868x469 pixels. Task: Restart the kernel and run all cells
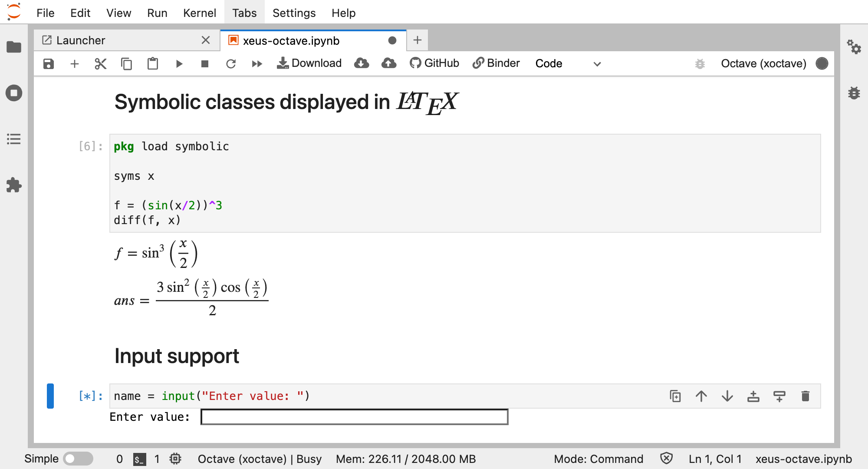click(x=257, y=64)
